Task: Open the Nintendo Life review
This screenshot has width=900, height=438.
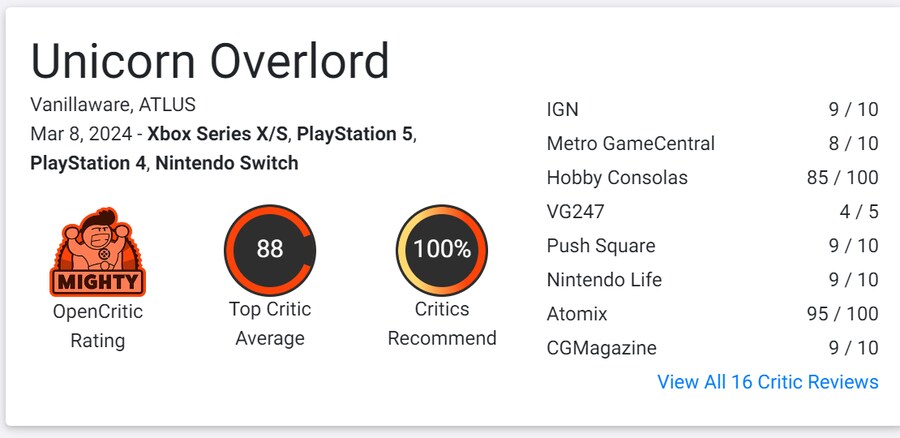Action: (604, 280)
